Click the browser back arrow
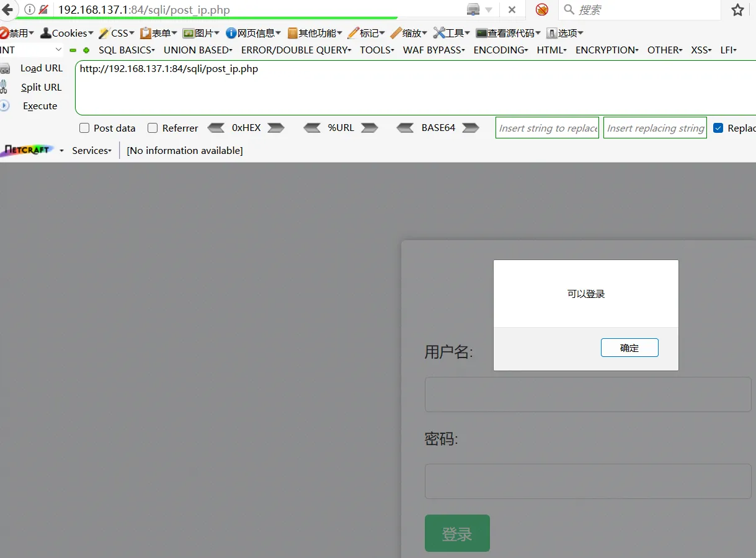Screen dimensions: 756x558 tap(7, 9)
